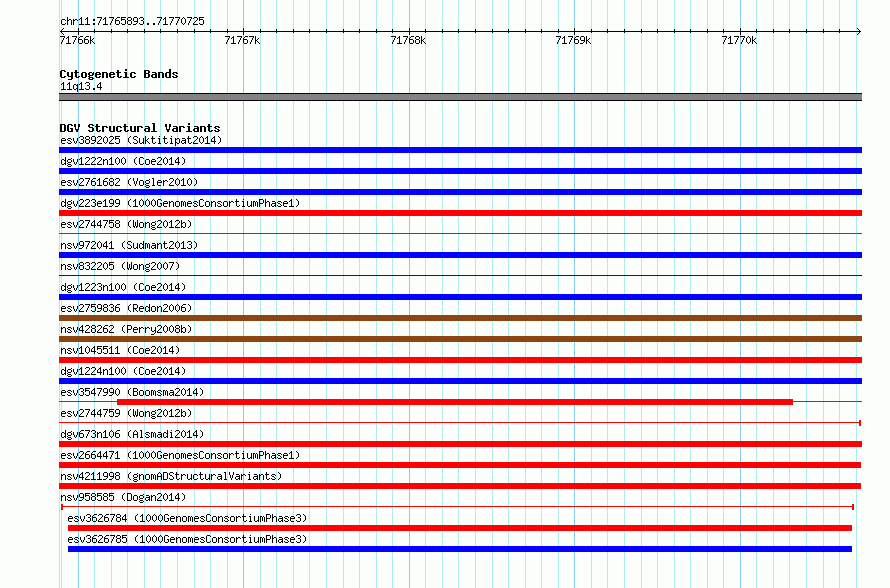Click the DGV Structural Variants track title
The width and height of the screenshot is (890, 588).
[140, 128]
